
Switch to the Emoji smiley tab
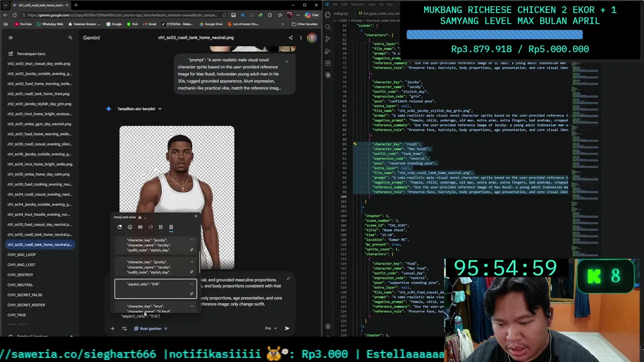point(130,227)
